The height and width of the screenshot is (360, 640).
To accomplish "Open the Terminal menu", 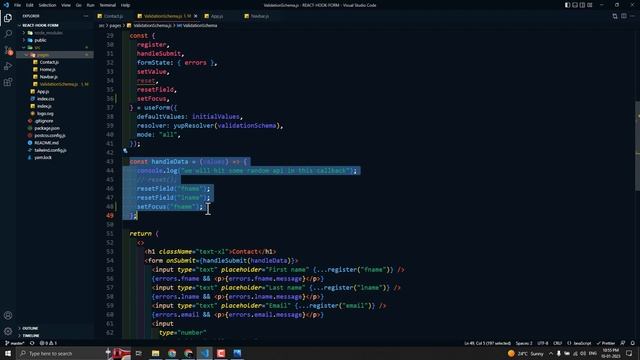I will 108,5.
